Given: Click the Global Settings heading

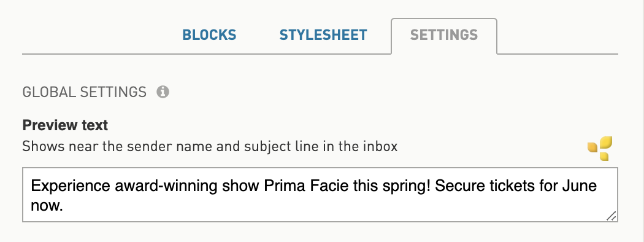Looking at the screenshot, I should pos(84,92).
